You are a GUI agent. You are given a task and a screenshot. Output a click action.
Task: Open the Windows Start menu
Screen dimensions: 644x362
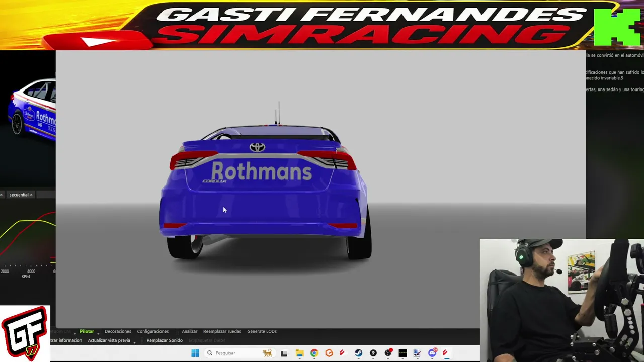[195, 353]
